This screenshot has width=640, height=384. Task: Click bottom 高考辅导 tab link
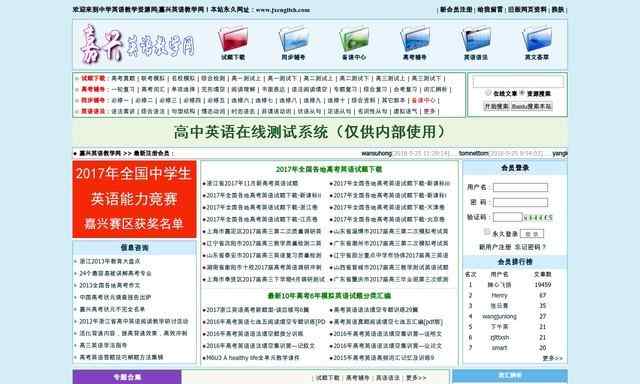[x=358, y=378]
